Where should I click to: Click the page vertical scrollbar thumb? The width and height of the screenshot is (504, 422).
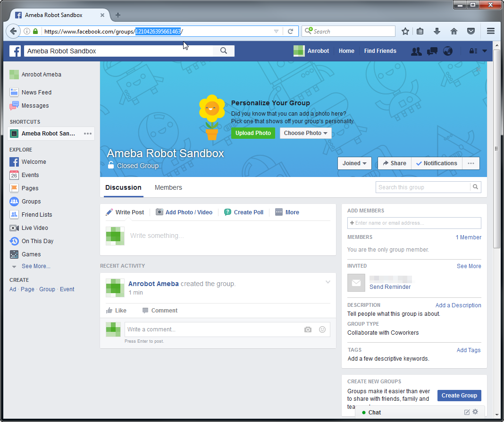pyautogui.click(x=496, y=149)
